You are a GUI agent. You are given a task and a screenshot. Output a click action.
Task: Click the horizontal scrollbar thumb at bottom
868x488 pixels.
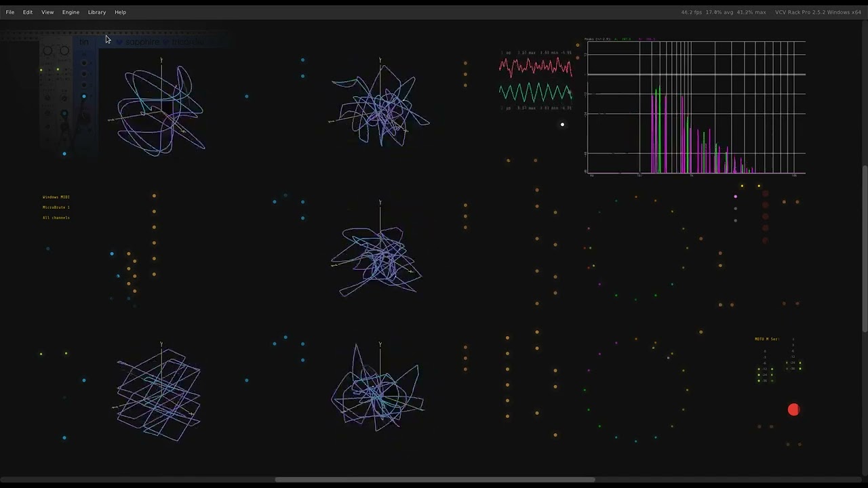[x=435, y=480]
